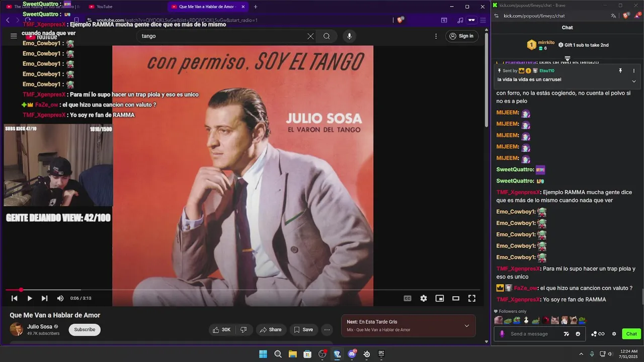The image size is (644, 362).
Task: Open the emote picker smiley icon
Action: tap(578, 334)
